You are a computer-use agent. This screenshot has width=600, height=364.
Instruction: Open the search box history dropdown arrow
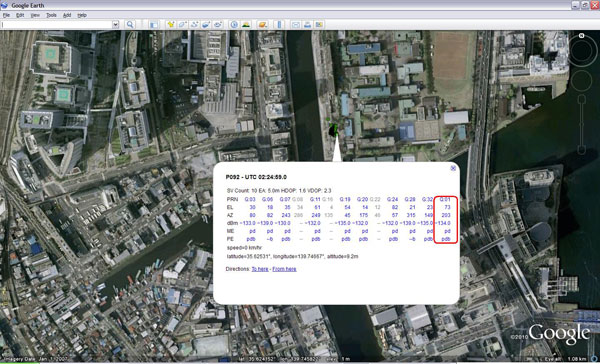click(116, 24)
